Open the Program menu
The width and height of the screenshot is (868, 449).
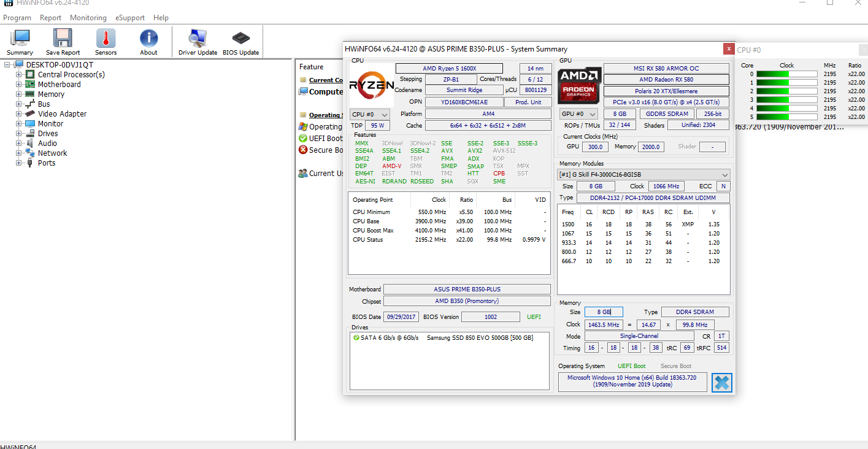pyautogui.click(x=17, y=18)
